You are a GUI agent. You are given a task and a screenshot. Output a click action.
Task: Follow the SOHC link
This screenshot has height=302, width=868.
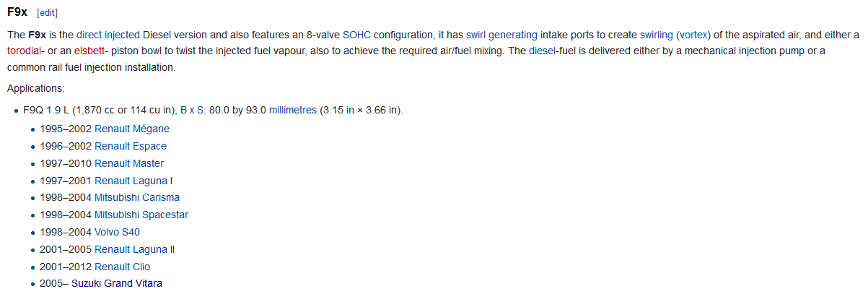click(x=356, y=35)
